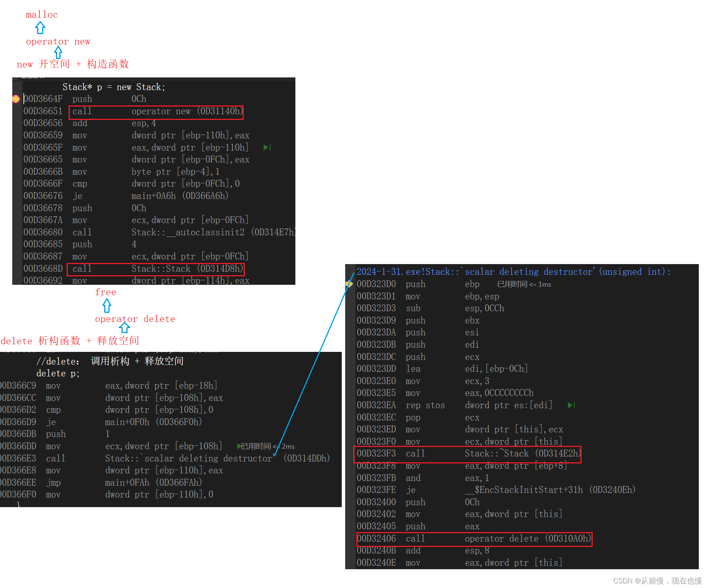This screenshot has height=588, width=708.
Task: Click 'jmp main+0FAh (0D366FAh)' line
Action: click(x=101, y=483)
